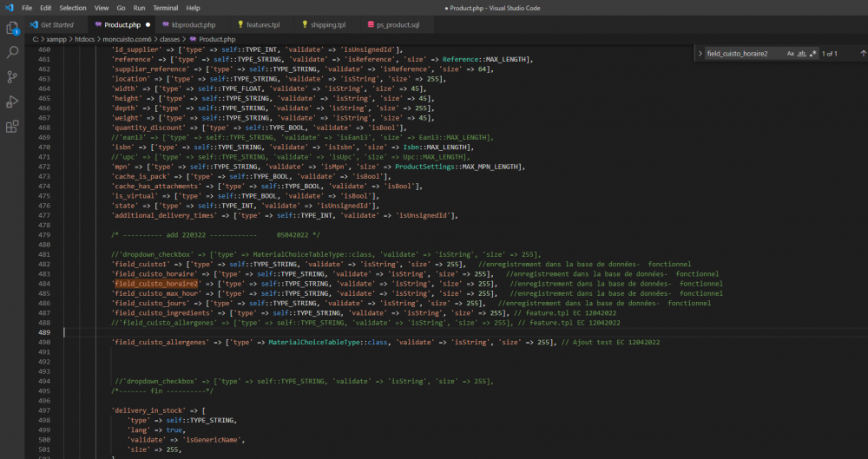The image size is (868, 459).
Task: Open the Extensions view
Action: point(13,127)
